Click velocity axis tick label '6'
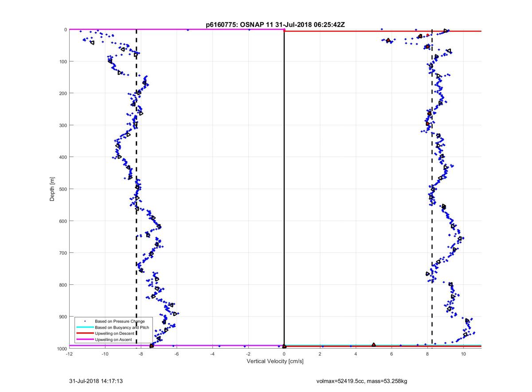 392,354
